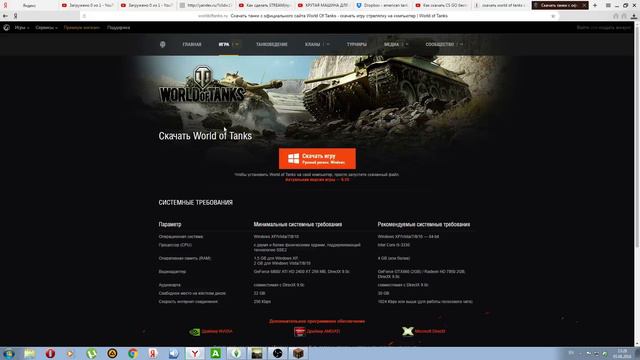This screenshot has height=360, width=640.
Task: Switch to the КРУТАЯ МАШИНА tab
Action: (x=324, y=5)
